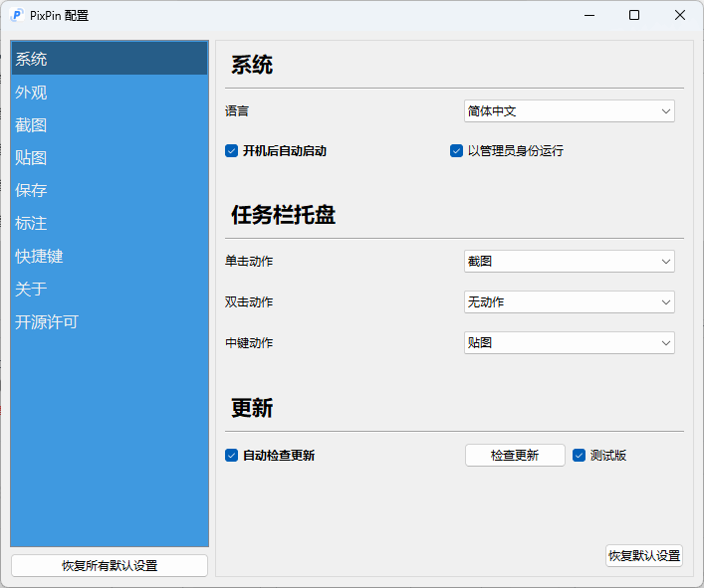
Task: Click 恢复所有默认设置 button
Action: click(x=110, y=566)
